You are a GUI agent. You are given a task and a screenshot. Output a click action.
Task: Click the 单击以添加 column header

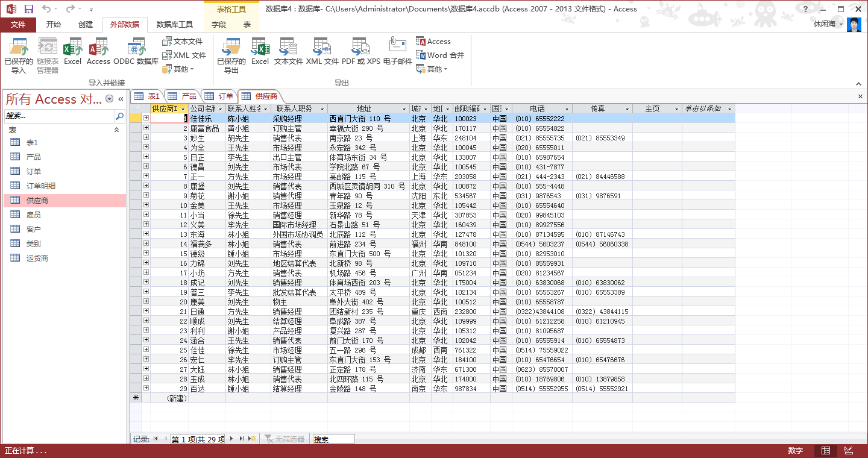pyautogui.click(x=708, y=108)
